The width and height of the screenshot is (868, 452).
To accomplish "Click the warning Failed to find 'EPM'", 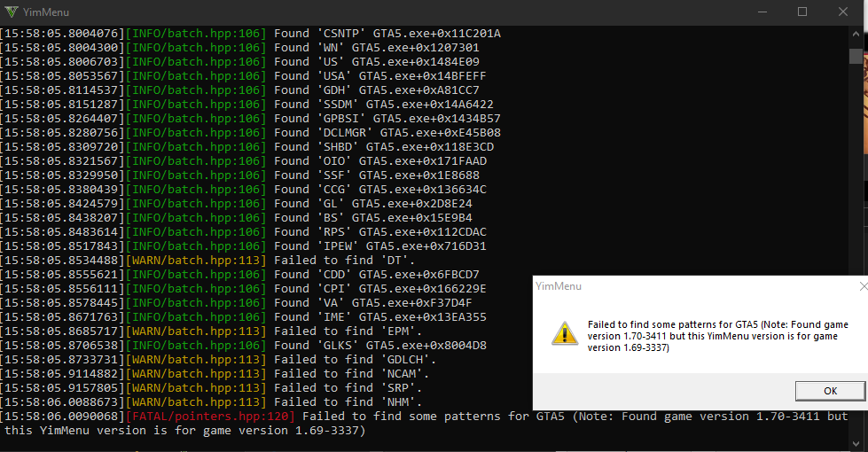I will (x=211, y=331).
